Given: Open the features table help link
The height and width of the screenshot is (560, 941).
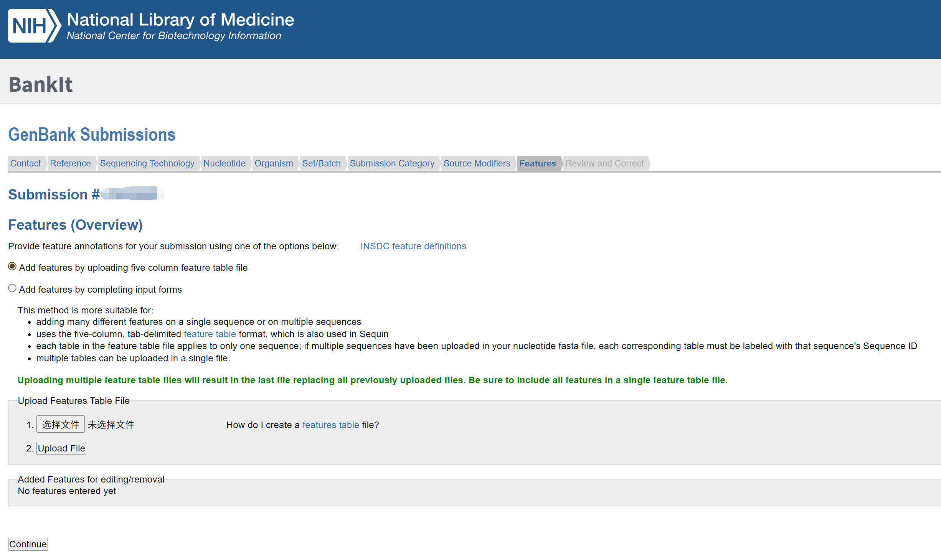Looking at the screenshot, I should click(330, 425).
